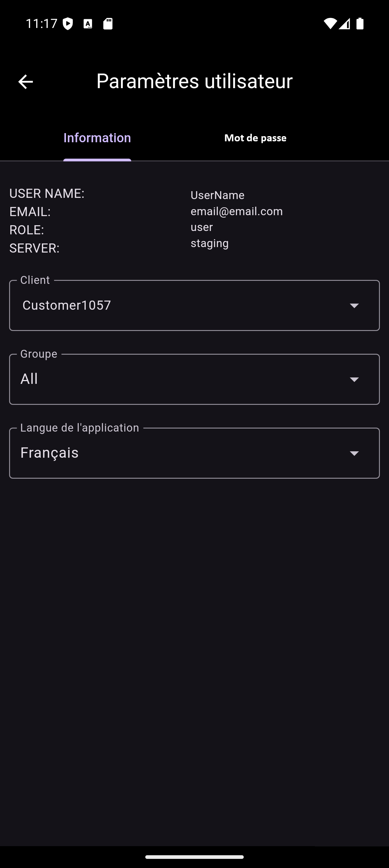Expand the Client dropdown arrow
The height and width of the screenshot is (868, 389).
(354, 306)
